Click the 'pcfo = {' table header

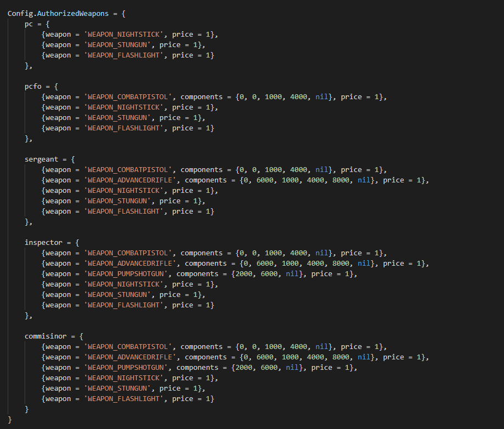[x=41, y=87]
